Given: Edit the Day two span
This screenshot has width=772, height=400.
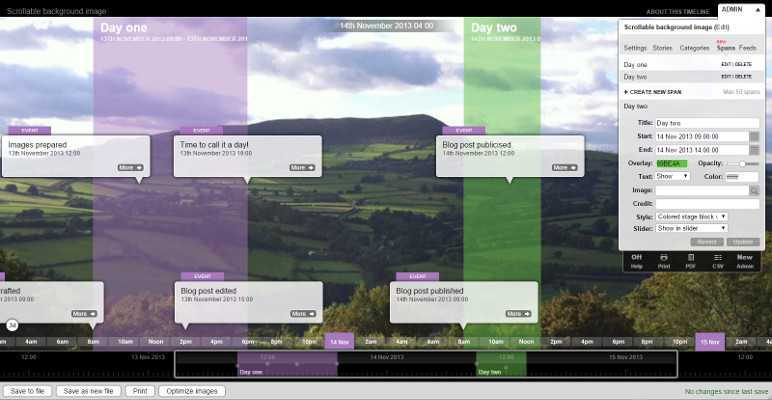Looking at the screenshot, I should click(726, 77).
